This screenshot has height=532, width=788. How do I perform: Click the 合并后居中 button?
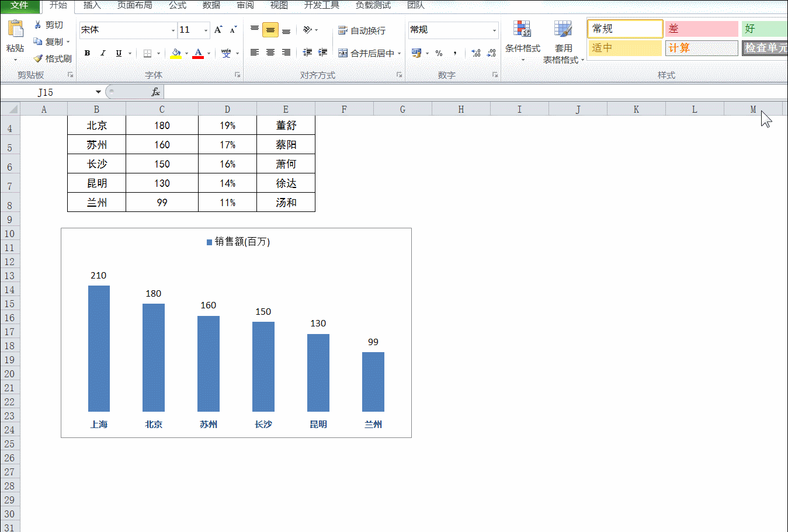tap(370, 53)
